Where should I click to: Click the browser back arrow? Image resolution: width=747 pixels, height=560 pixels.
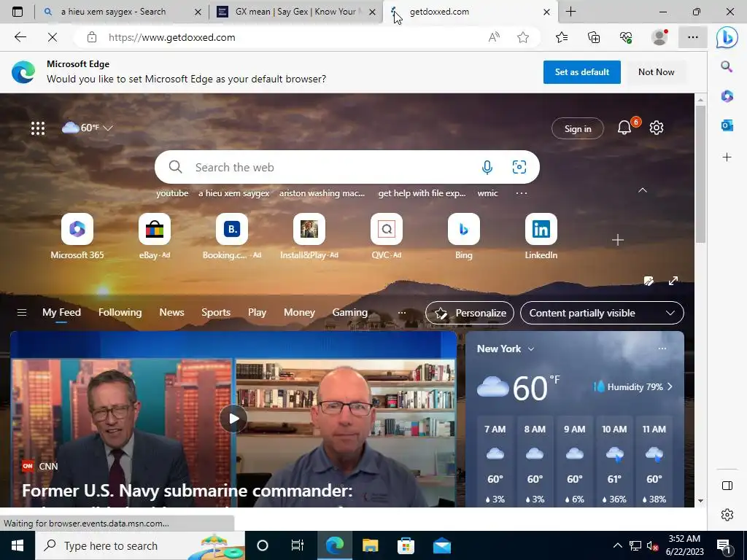click(20, 37)
